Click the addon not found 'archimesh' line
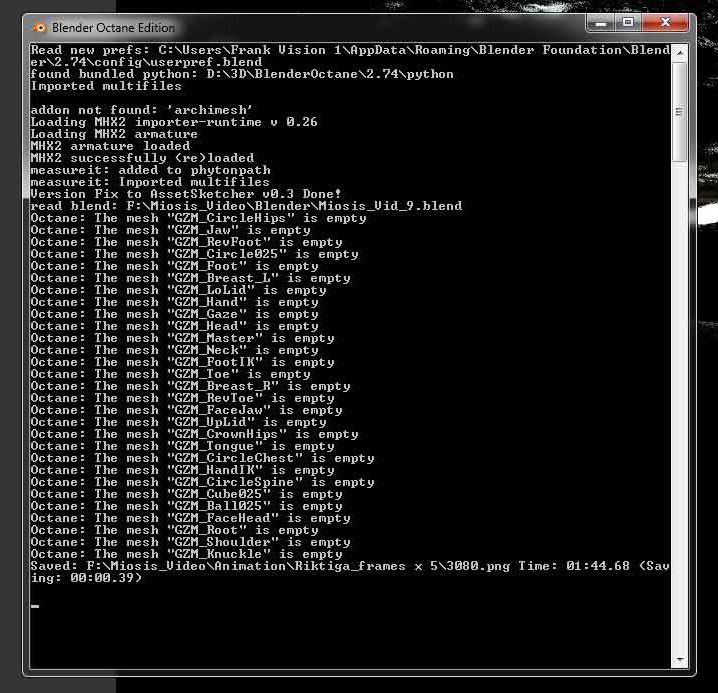Viewport: 718px width, 693px height. [141, 110]
